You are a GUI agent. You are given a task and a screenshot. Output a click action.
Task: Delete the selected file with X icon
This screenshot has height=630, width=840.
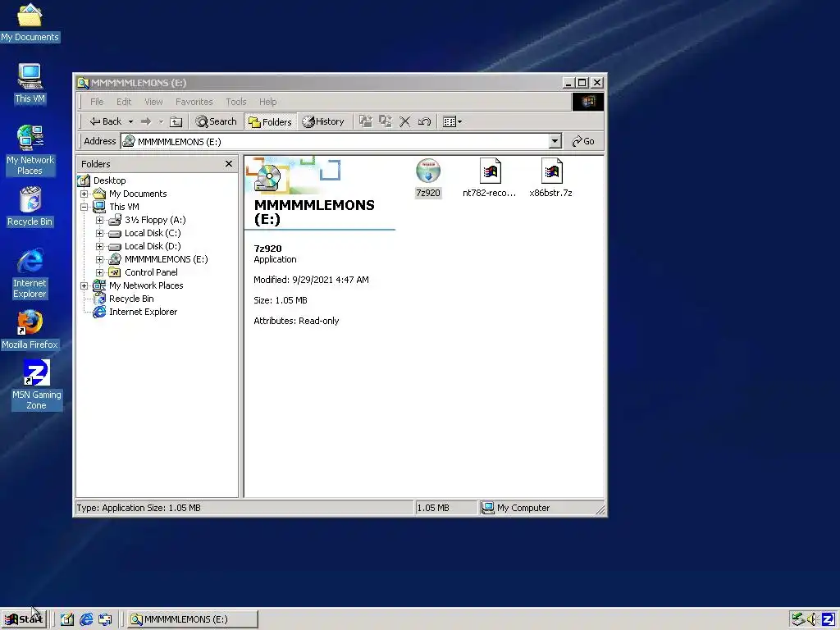405,121
